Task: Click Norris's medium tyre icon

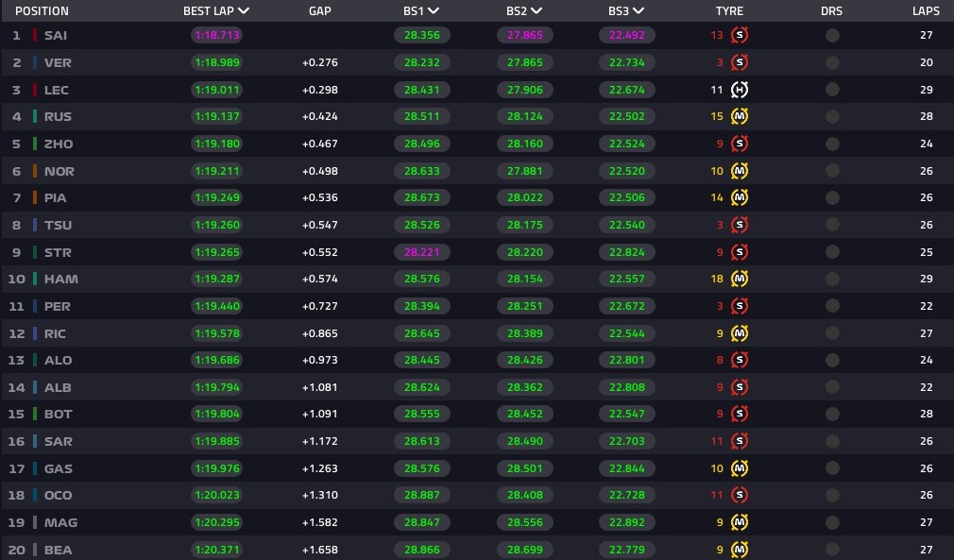Action: point(740,171)
